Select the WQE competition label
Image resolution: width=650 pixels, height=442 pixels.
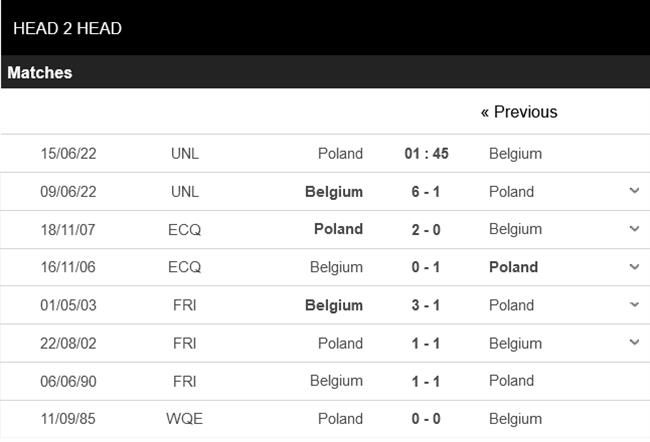(185, 419)
